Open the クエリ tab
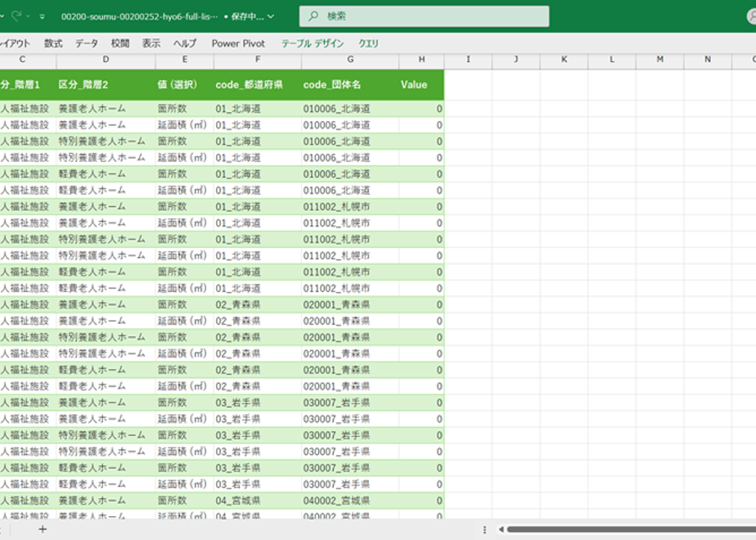The height and width of the screenshot is (540, 756). coord(368,43)
